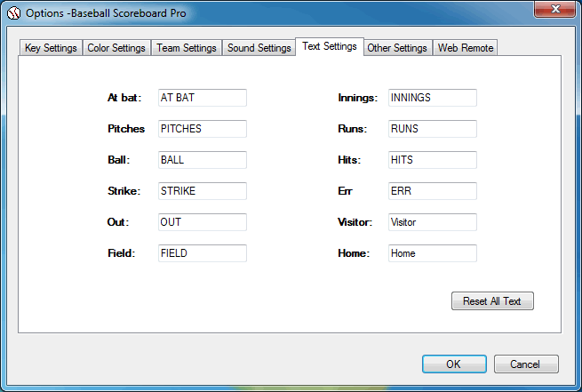Click the baseball app icon in title bar
582x392 pixels.
[x=14, y=13]
